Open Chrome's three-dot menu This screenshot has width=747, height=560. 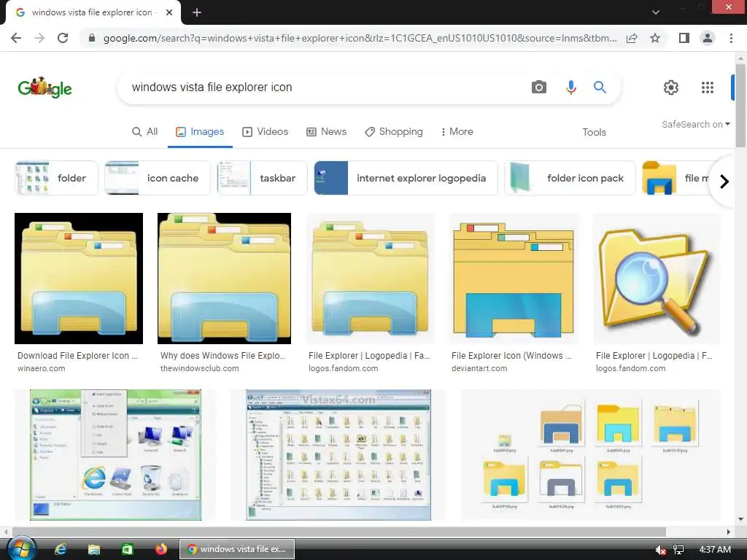(x=731, y=38)
